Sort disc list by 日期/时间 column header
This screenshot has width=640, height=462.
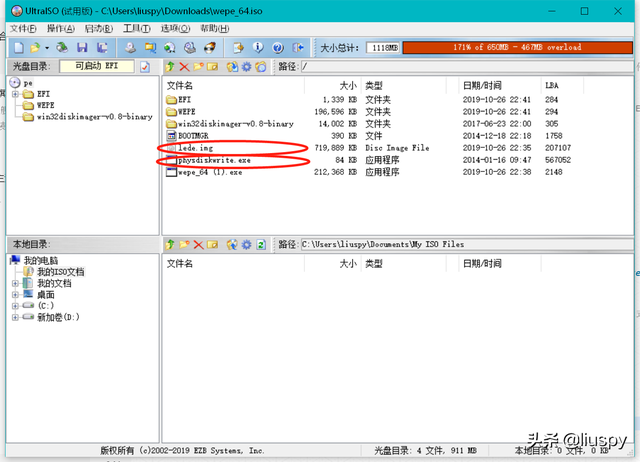point(482,86)
